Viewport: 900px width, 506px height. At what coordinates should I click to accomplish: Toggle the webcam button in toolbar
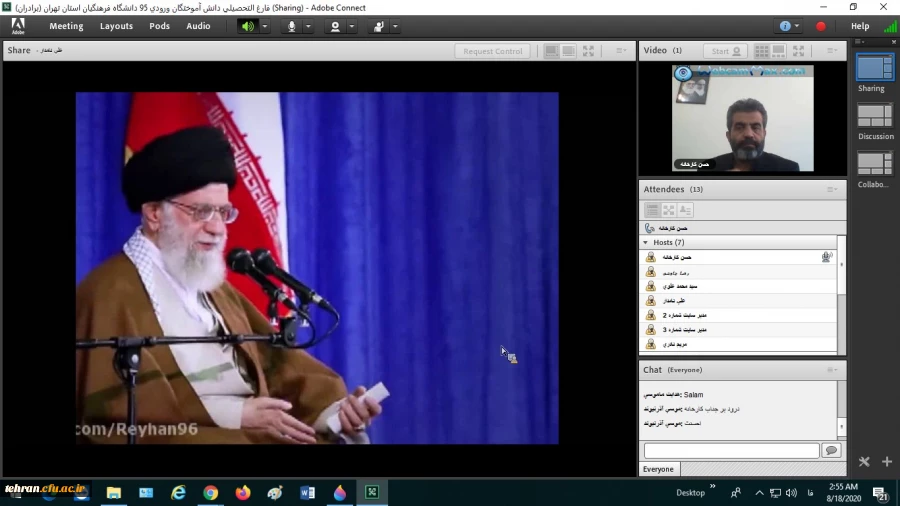click(335, 26)
